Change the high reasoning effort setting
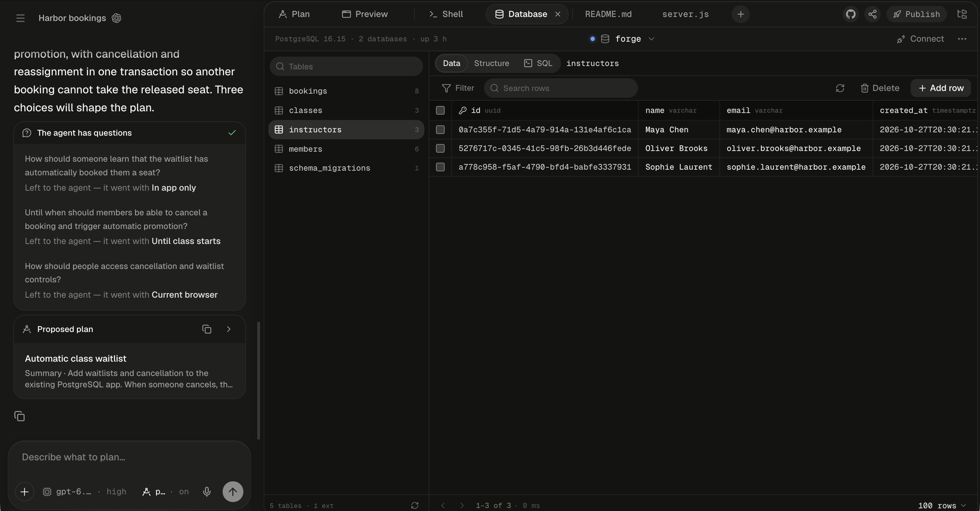 (x=116, y=492)
